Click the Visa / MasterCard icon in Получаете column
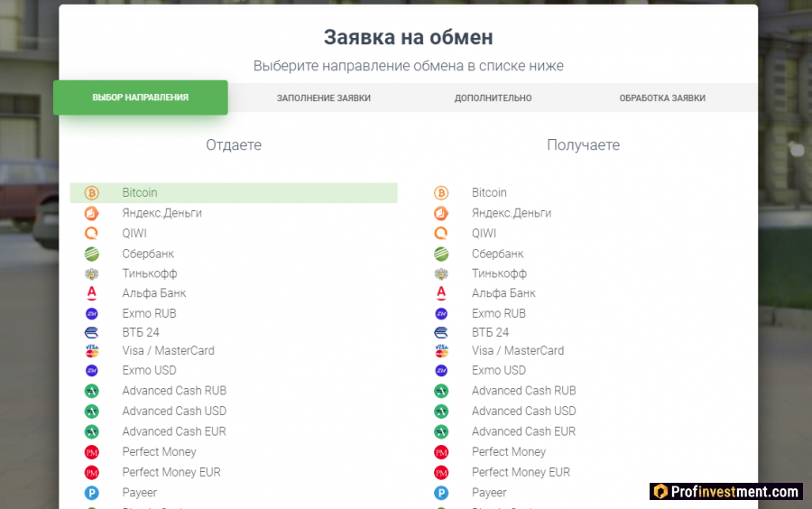This screenshot has width=812, height=509. pyautogui.click(x=441, y=350)
